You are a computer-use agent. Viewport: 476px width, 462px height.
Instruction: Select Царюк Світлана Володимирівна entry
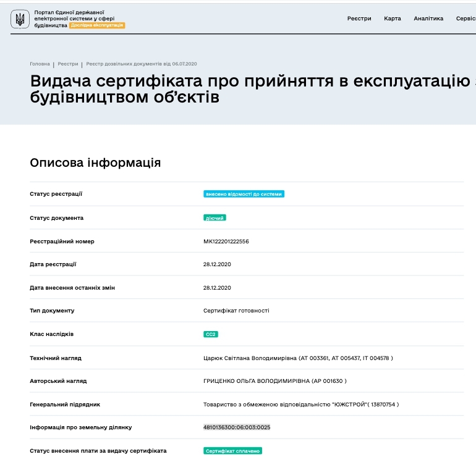coord(298,358)
